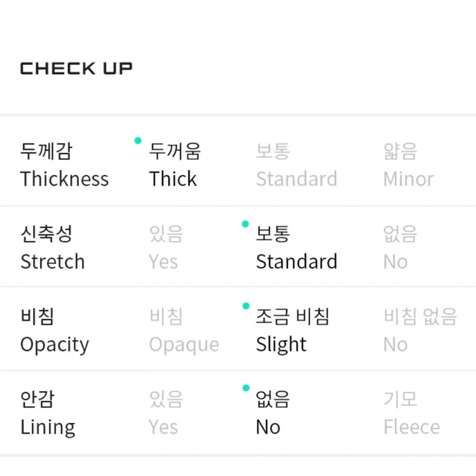
Task: Choose Standard in the Thickness row
Action: (296, 165)
